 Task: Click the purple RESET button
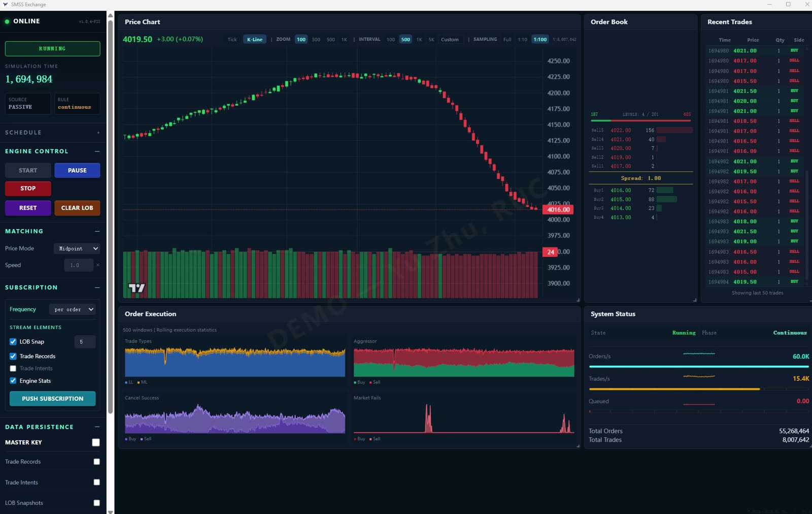coord(28,208)
